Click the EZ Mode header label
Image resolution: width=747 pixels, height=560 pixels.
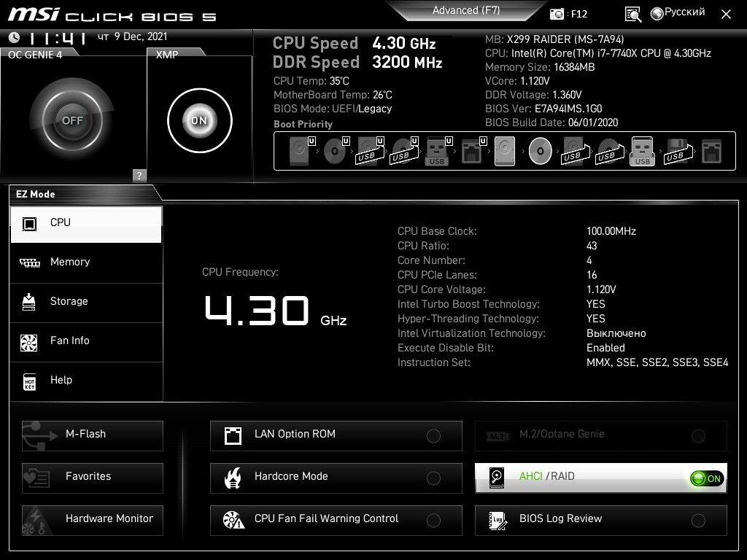(x=35, y=194)
